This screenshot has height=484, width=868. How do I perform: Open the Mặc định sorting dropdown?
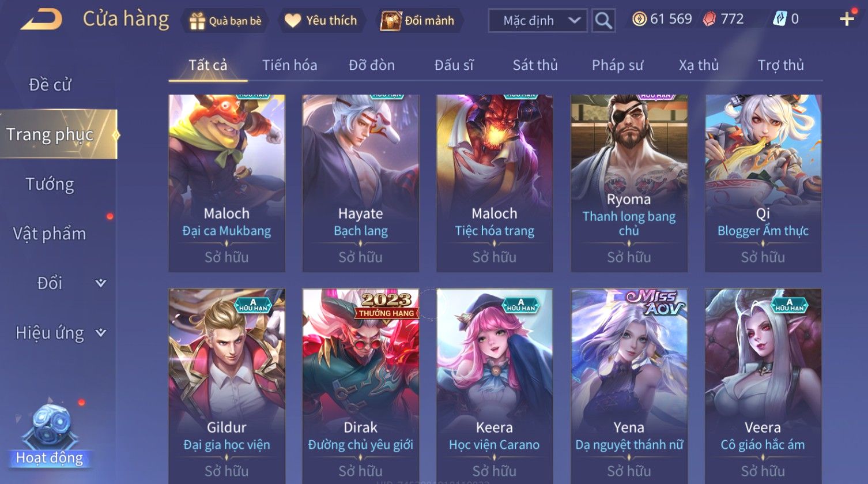click(x=538, y=21)
